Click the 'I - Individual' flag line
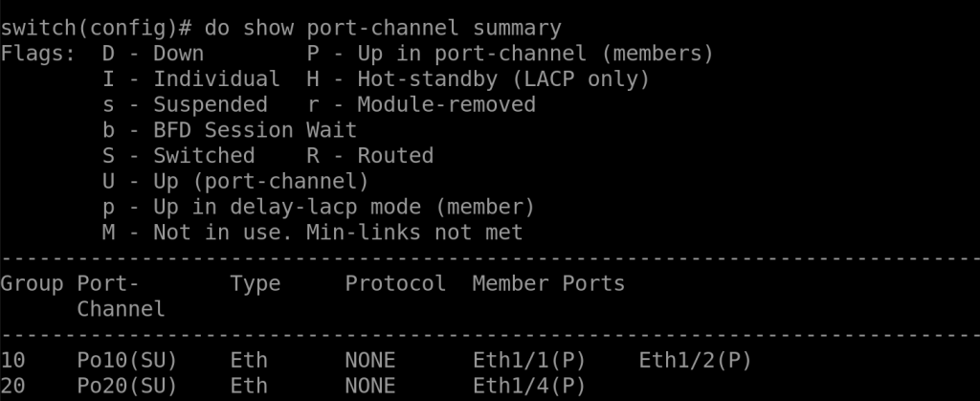The image size is (980, 401). coord(190,79)
